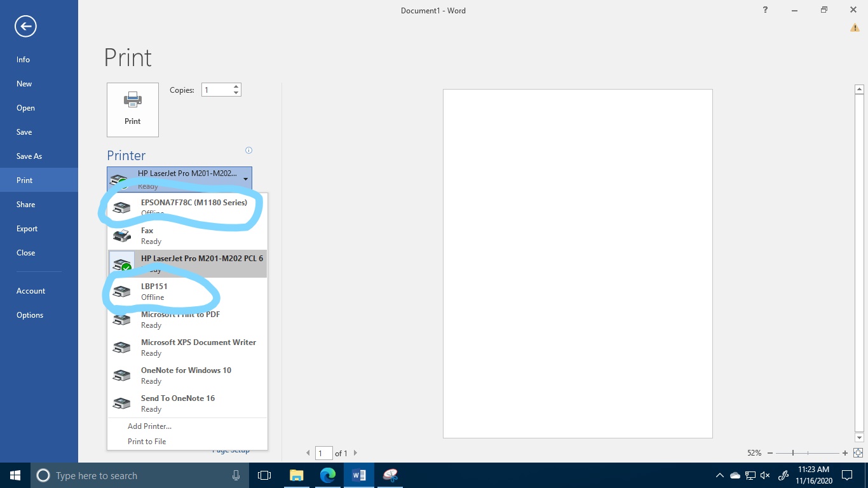Select Microsoft Print to PDF

[x=187, y=320]
